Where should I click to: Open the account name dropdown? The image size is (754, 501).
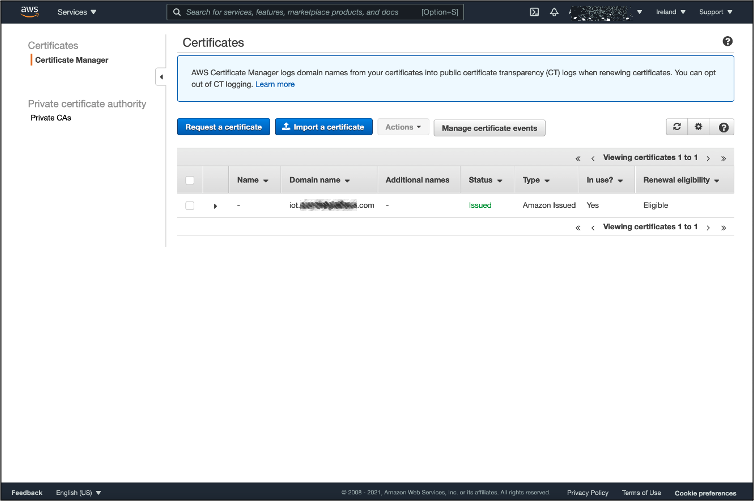pyautogui.click(x=605, y=12)
